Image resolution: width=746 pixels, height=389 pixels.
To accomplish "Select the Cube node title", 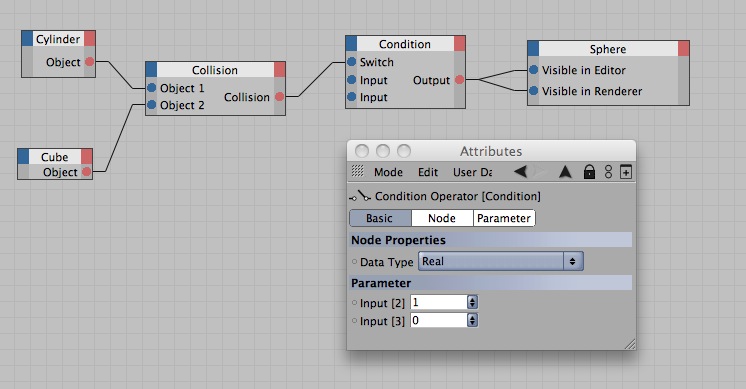I will coord(55,156).
